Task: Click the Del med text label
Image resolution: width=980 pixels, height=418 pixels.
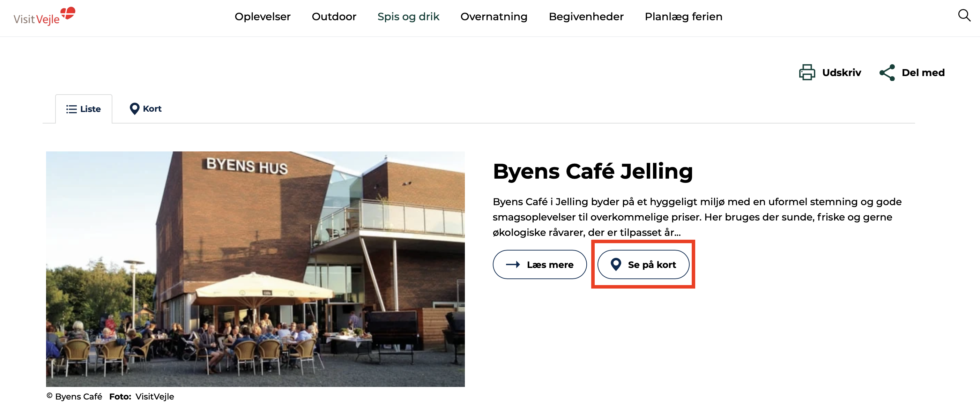Action: pyautogui.click(x=923, y=72)
